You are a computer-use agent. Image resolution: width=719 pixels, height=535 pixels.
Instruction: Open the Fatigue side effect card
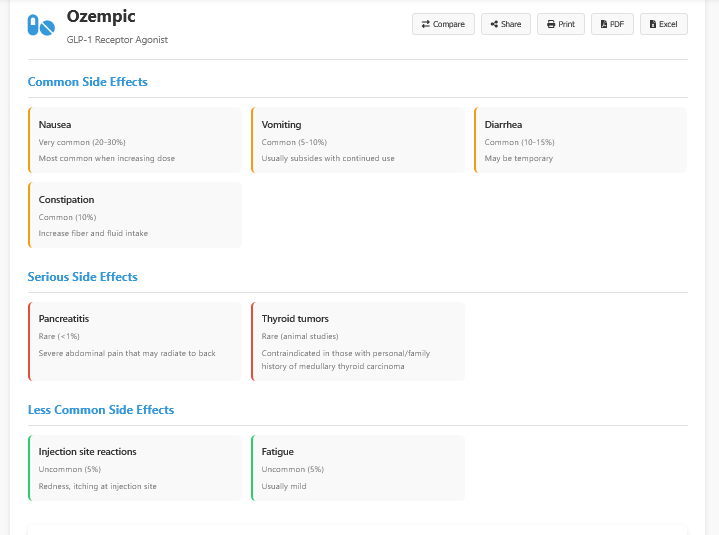(358, 467)
